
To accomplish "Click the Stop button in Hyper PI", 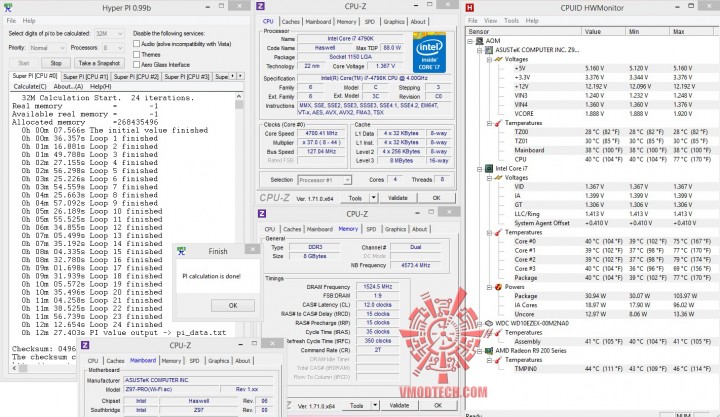I will click(x=56, y=63).
